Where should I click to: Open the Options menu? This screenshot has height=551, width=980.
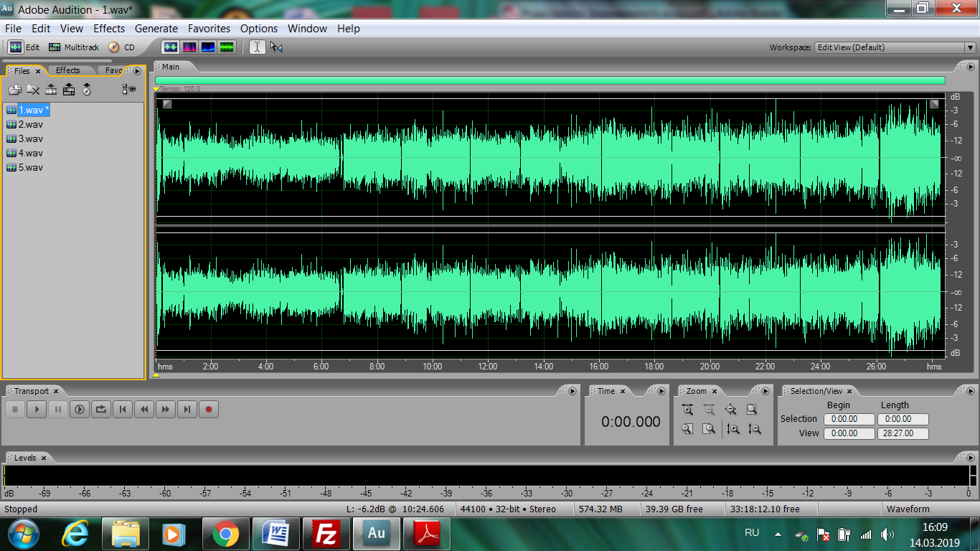[259, 29]
